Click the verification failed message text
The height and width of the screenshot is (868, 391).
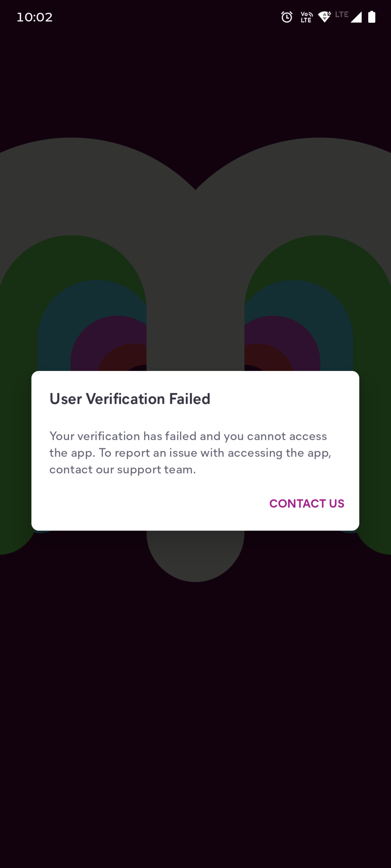coord(190,453)
